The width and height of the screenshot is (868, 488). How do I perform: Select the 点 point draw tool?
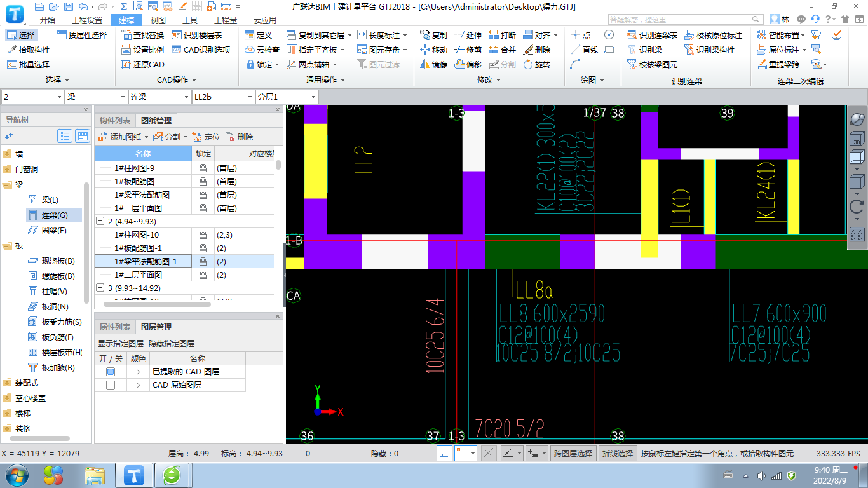pyautogui.click(x=581, y=35)
